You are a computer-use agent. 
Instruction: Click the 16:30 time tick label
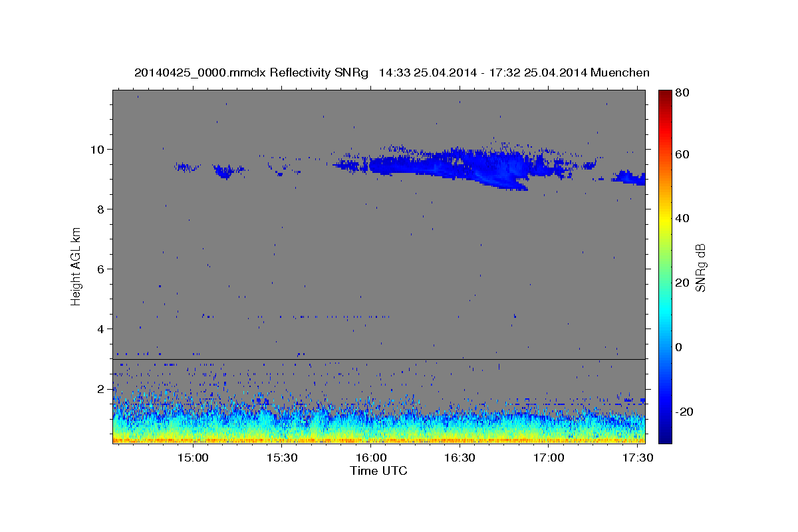point(460,458)
